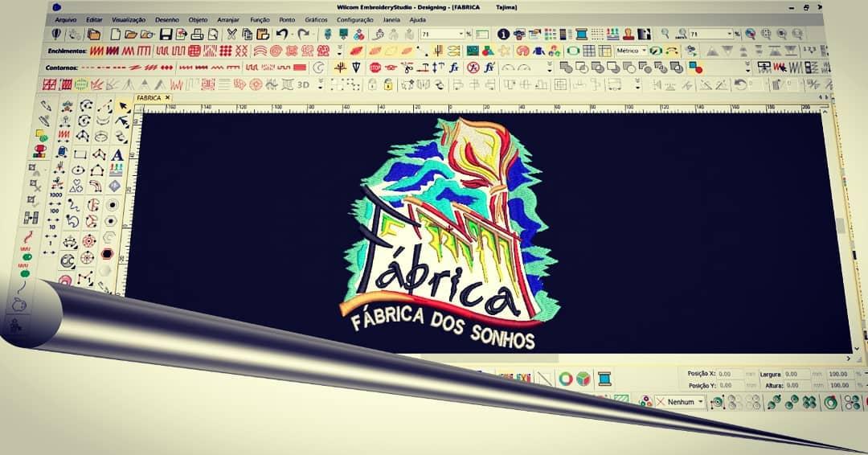Open the Ajuda menu
The height and width of the screenshot is (455, 868).
tap(417, 20)
